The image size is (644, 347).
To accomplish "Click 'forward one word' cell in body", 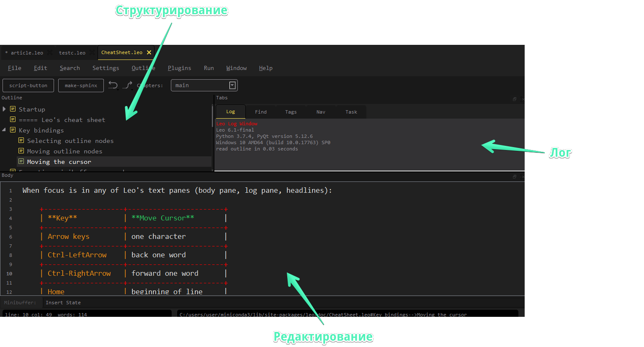I will point(165,273).
